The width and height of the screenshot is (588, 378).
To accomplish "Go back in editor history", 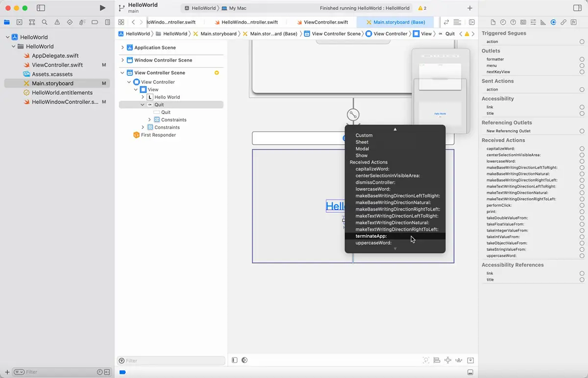I will tap(133, 22).
